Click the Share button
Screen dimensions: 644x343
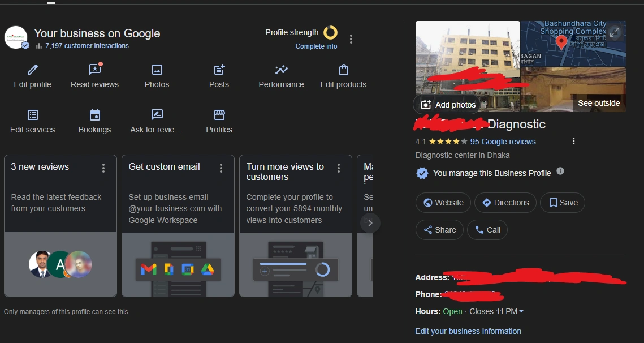click(439, 230)
